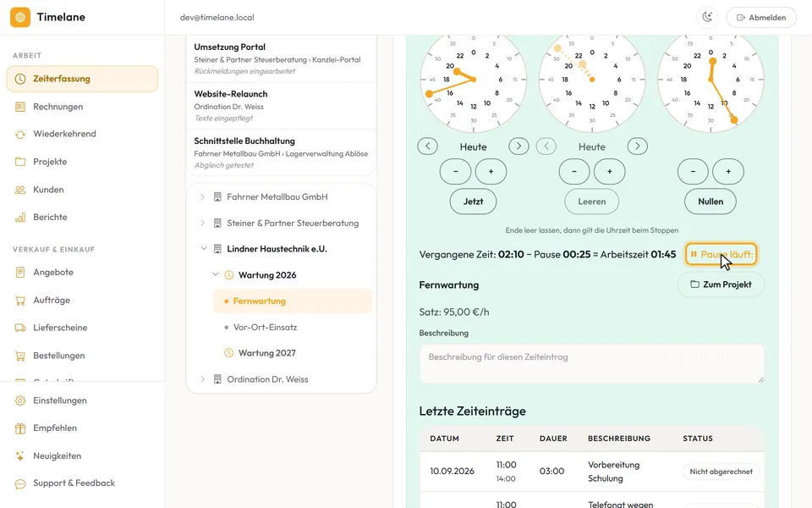Go to next day using arrow above Leeren
This screenshot has height=508, width=812.
pyautogui.click(x=638, y=146)
